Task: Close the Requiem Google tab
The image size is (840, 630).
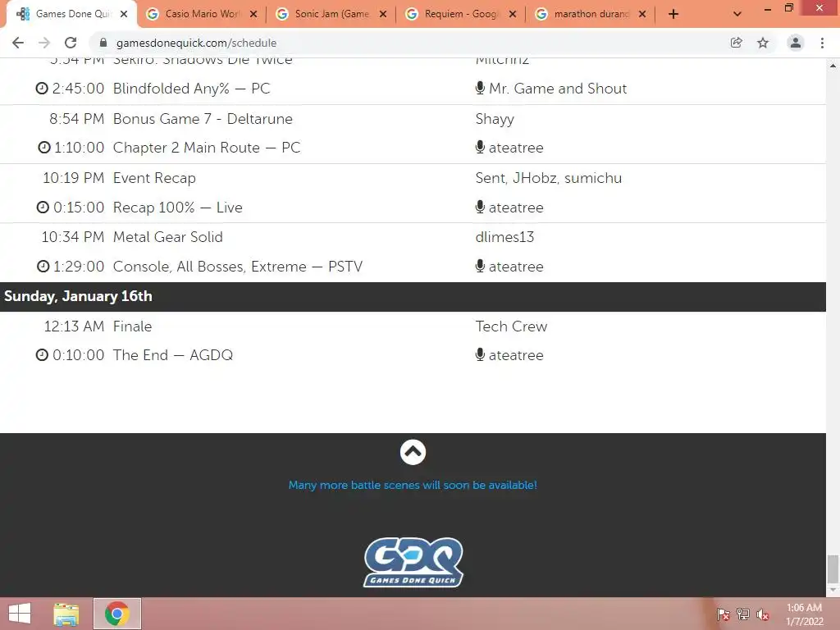Action: [513, 15]
